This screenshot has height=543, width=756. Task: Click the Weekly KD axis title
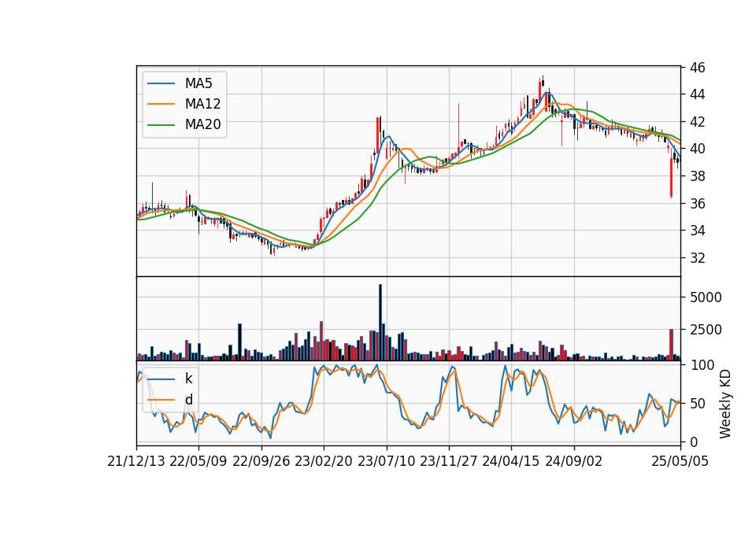point(725,404)
